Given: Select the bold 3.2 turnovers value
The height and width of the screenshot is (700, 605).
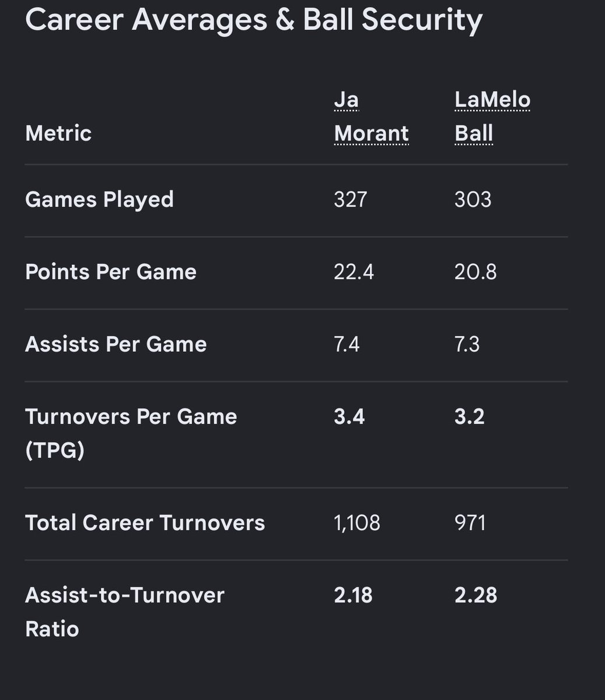Looking at the screenshot, I should tap(470, 416).
